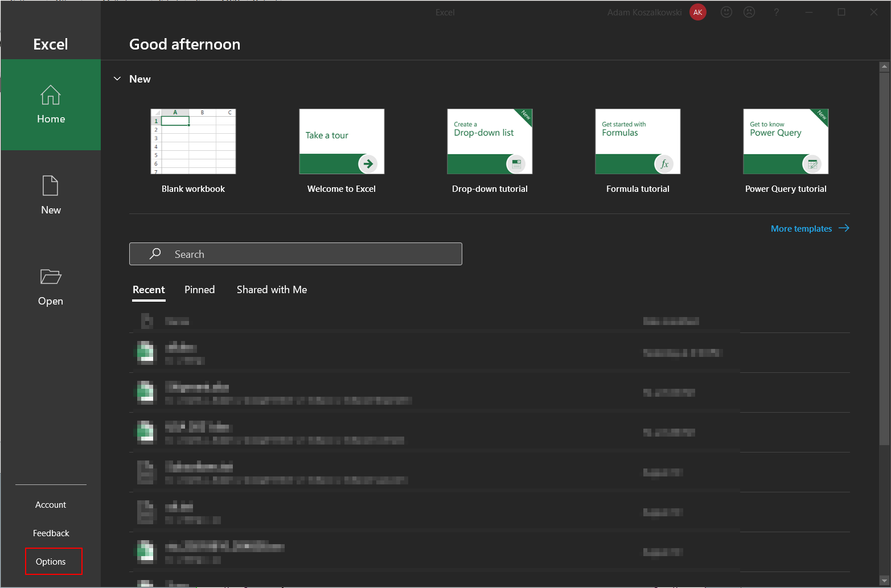Click the AK profile avatar
This screenshot has width=891, height=588.
(697, 12)
